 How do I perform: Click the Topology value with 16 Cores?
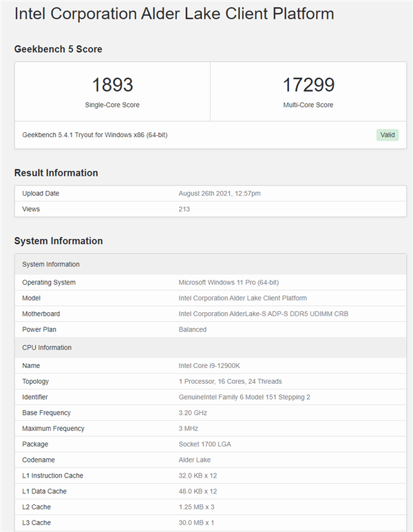click(230, 382)
